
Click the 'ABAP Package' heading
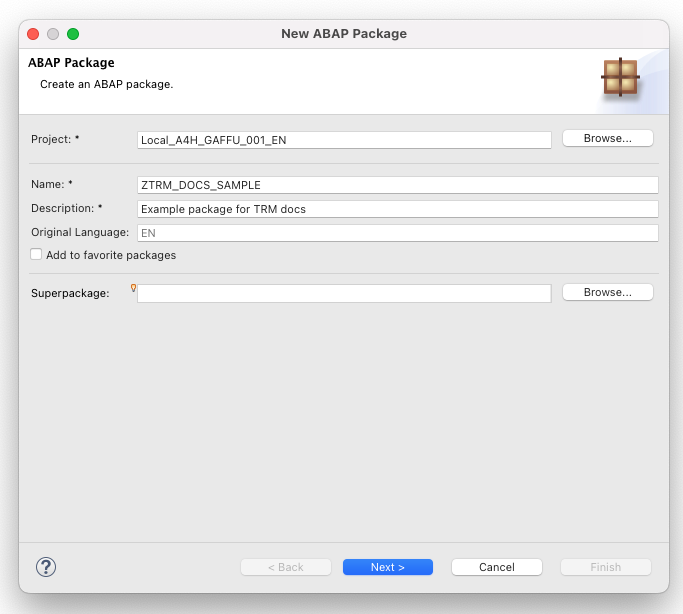click(71, 63)
